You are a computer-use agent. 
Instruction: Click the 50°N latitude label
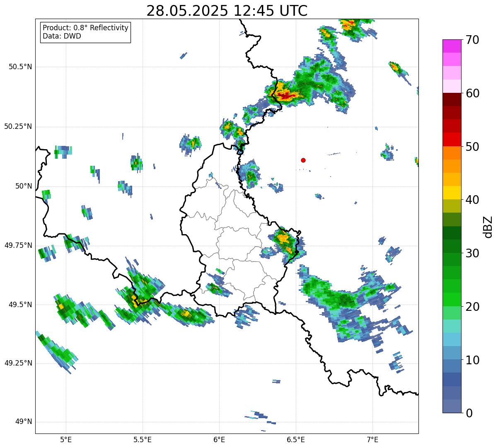(x=24, y=186)
